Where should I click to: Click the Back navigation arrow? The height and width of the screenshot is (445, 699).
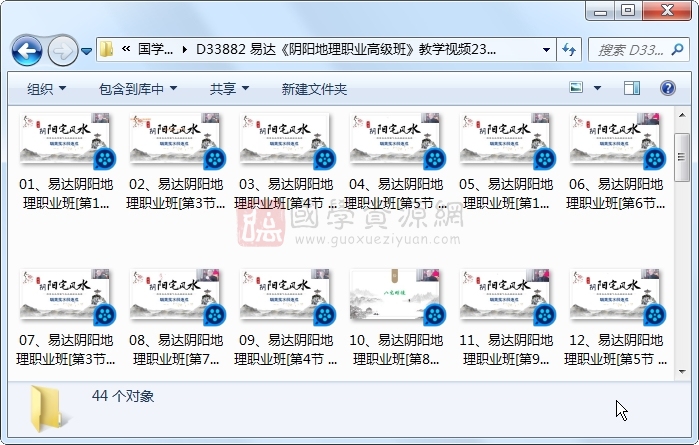(x=27, y=50)
